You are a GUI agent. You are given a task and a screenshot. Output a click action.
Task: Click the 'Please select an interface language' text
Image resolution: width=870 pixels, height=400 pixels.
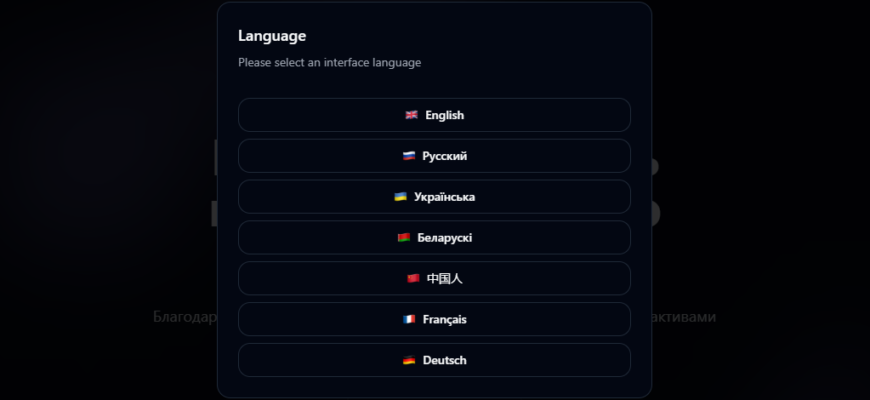(330, 63)
